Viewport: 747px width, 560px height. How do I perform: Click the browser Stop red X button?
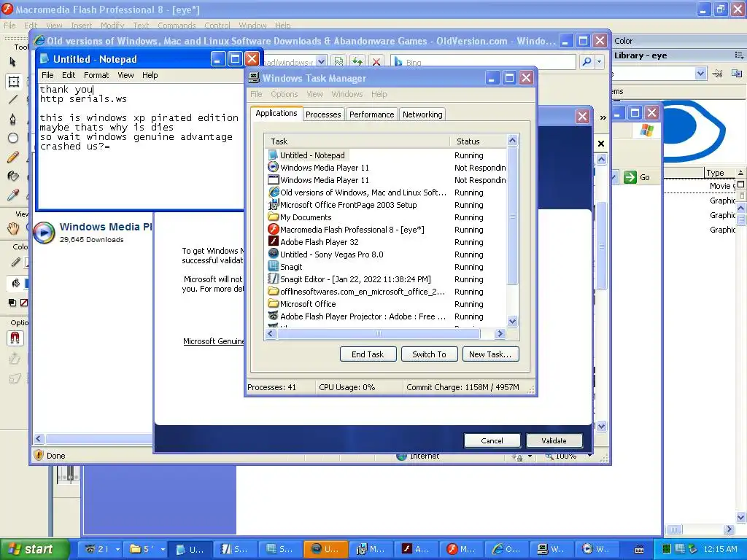coord(376,61)
